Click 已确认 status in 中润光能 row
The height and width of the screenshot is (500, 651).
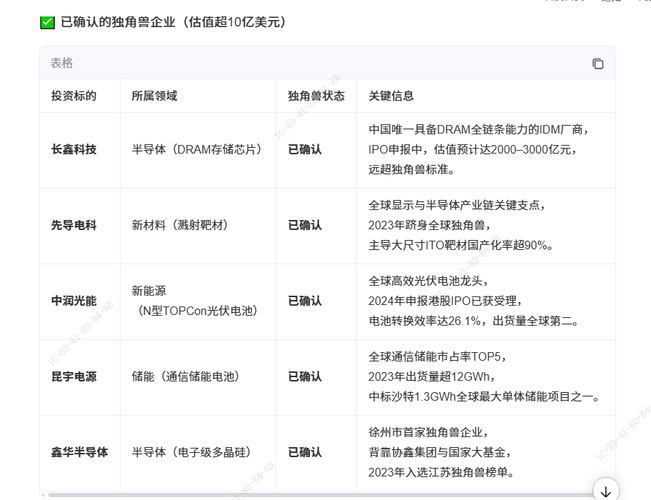click(305, 301)
